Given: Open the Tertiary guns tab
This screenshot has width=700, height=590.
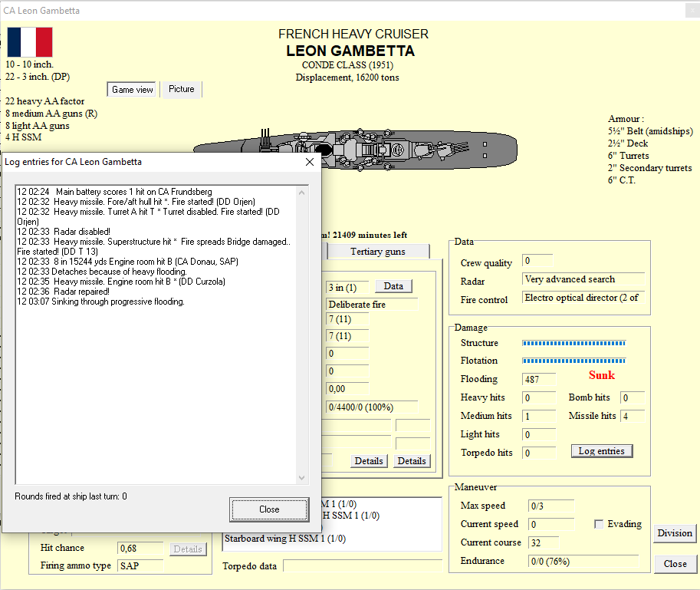Looking at the screenshot, I should coord(378,252).
